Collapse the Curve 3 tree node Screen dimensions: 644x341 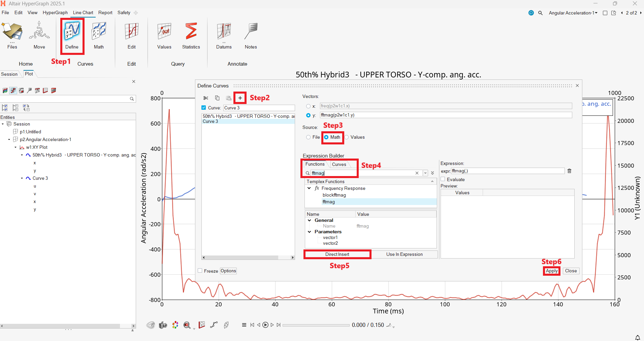tap(22, 178)
